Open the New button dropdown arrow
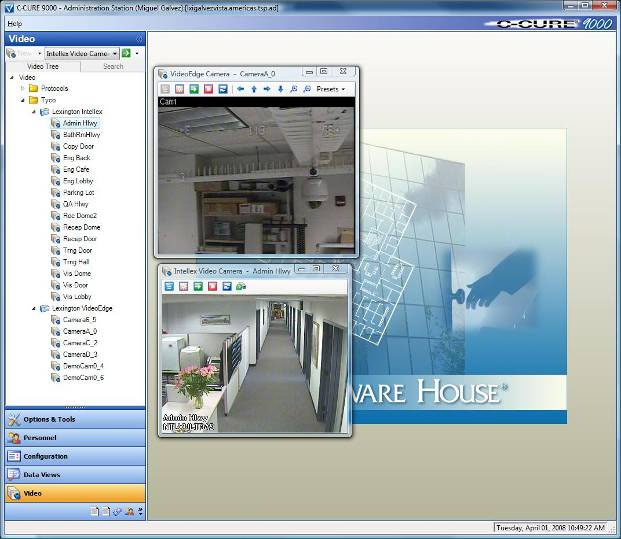The image size is (621, 539). tap(40, 53)
